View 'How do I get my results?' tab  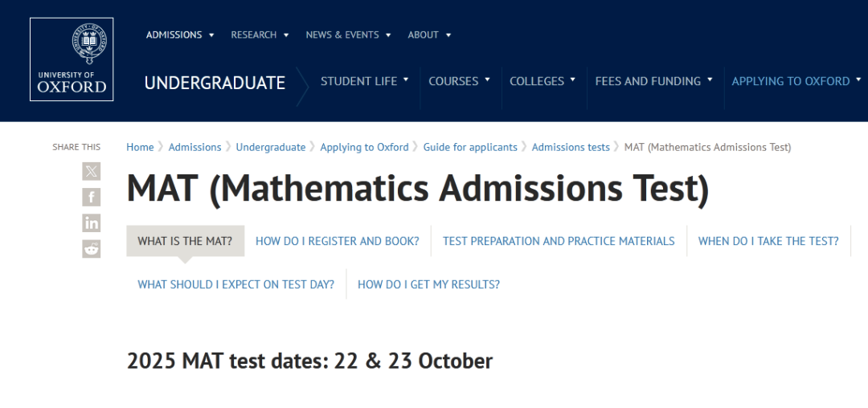pos(428,284)
